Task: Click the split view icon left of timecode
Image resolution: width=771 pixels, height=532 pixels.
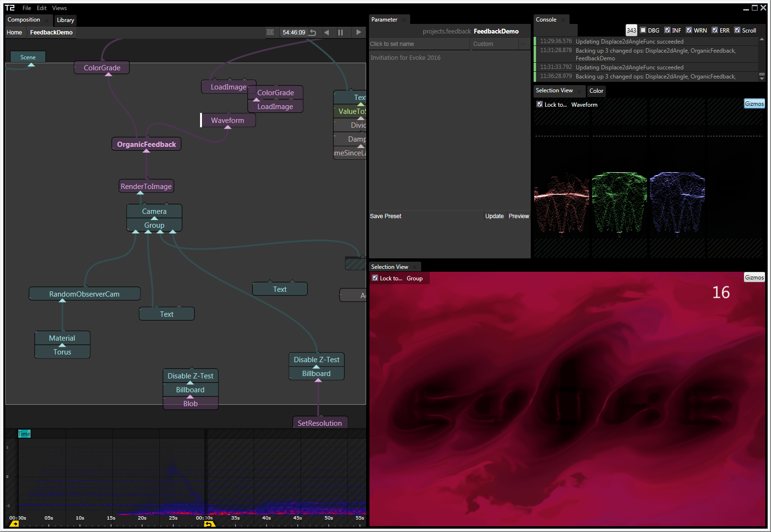Action: 270,33
